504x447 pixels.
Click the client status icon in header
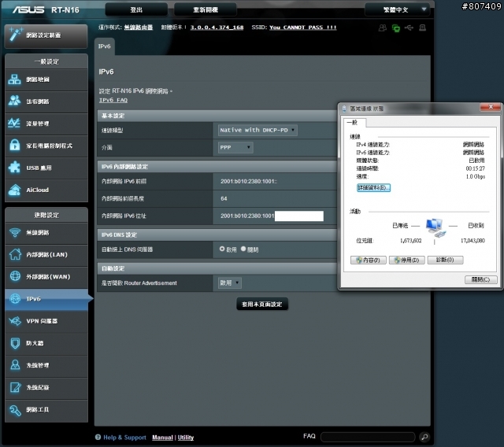click(x=383, y=28)
